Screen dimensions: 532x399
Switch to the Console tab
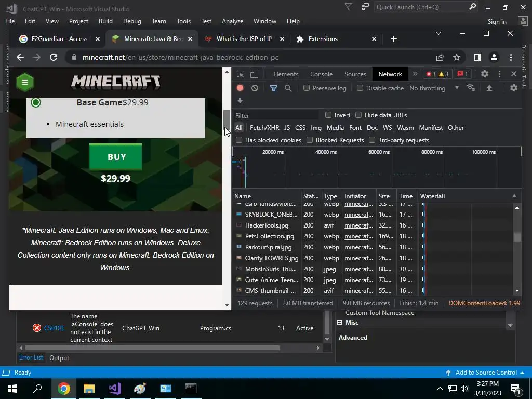pyautogui.click(x=321, y=74)
